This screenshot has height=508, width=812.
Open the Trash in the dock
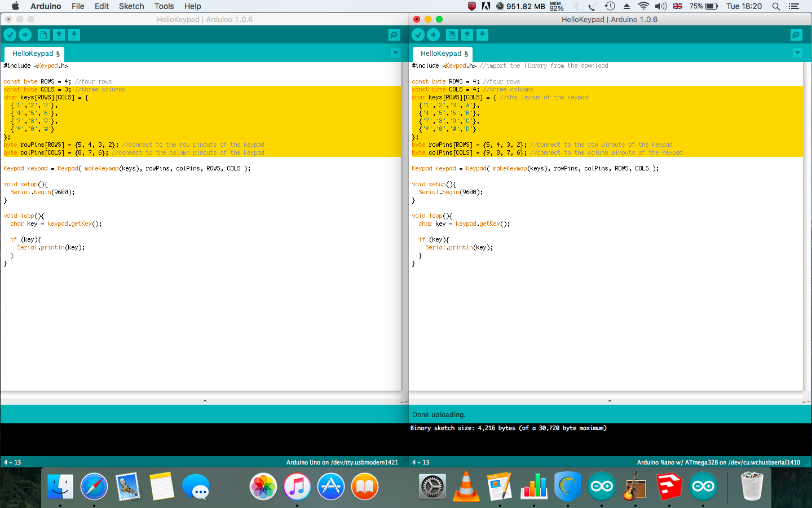pyautogui.click(x=752, y=487)
